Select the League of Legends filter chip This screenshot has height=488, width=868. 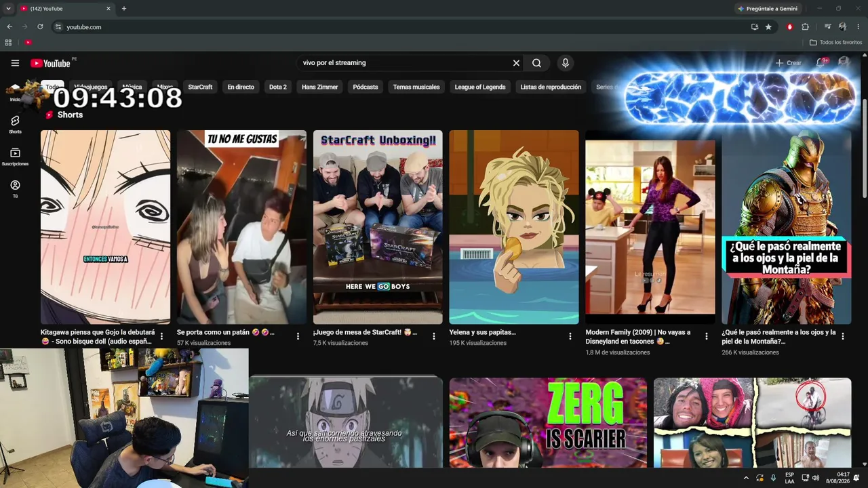480,87
